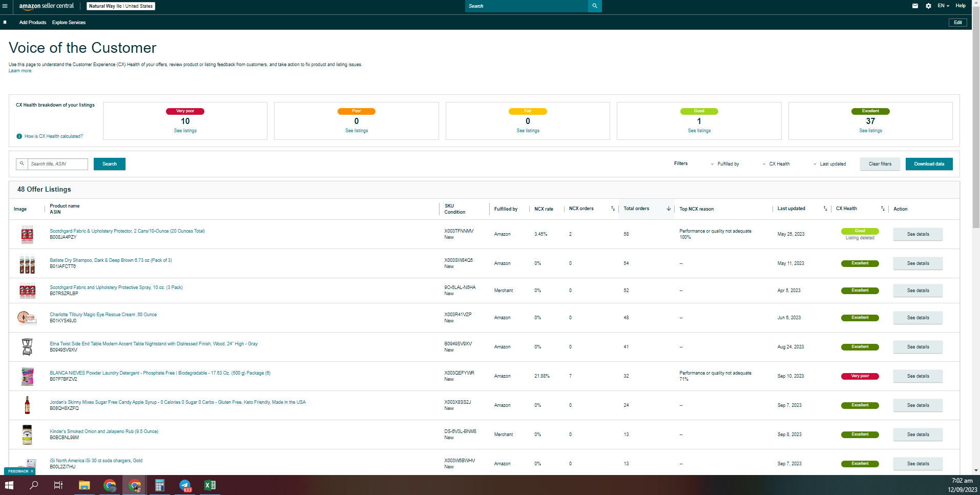Click the Batiste Dry Shampoo product thumbnail
980x495 pixels.
tap(27, 264)
